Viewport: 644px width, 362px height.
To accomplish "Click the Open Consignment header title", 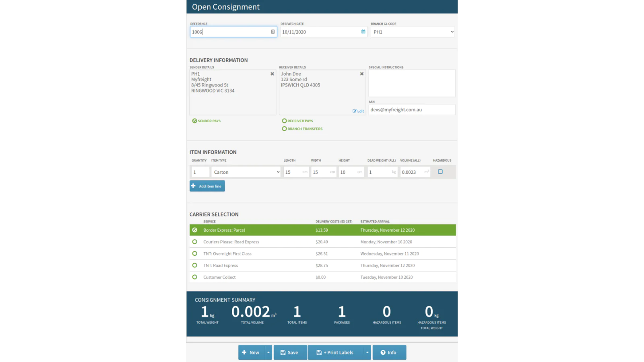I will [x=226, y=7].
